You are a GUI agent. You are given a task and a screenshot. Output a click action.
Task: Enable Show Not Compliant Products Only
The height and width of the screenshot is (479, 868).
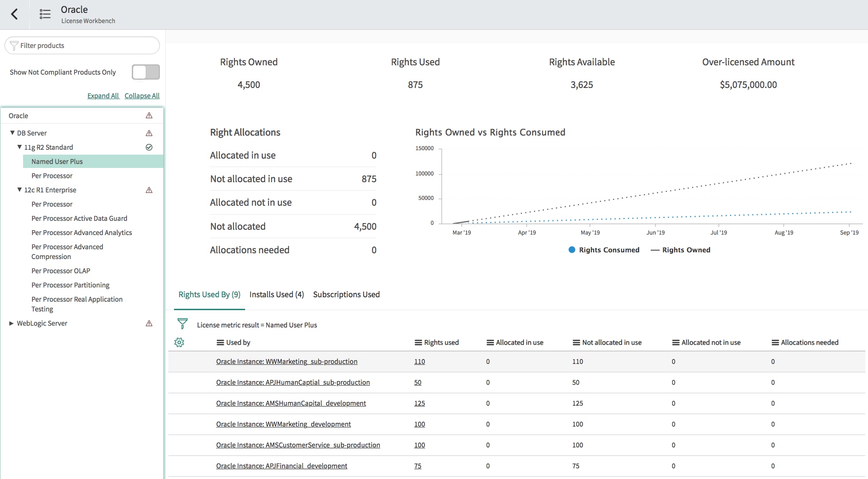pyautogui.click(x=145, y=72)
